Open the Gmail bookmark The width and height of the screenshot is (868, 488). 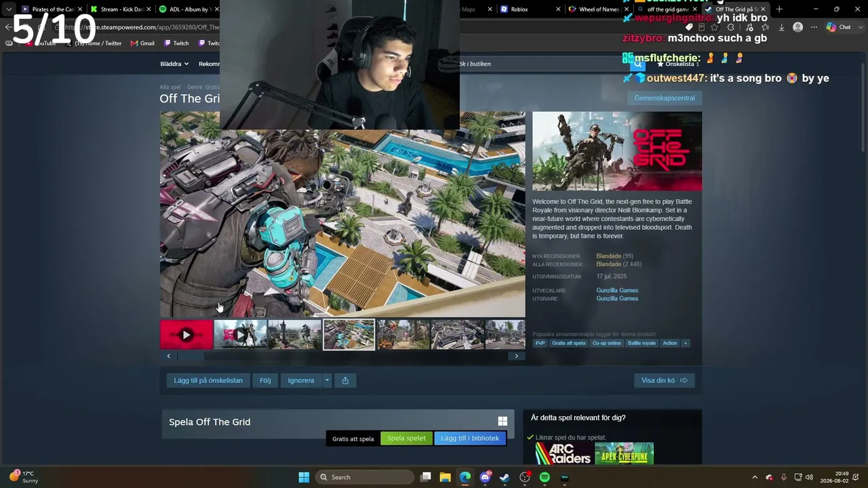click(142, 43)
